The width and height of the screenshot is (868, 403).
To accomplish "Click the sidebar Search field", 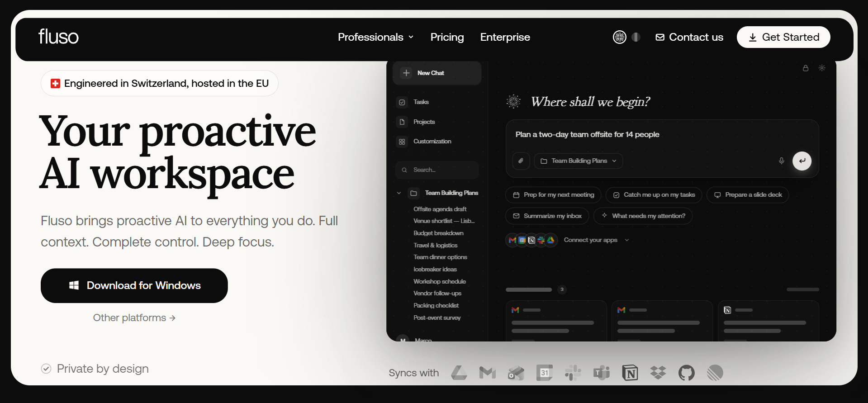I will coord(437,170).
